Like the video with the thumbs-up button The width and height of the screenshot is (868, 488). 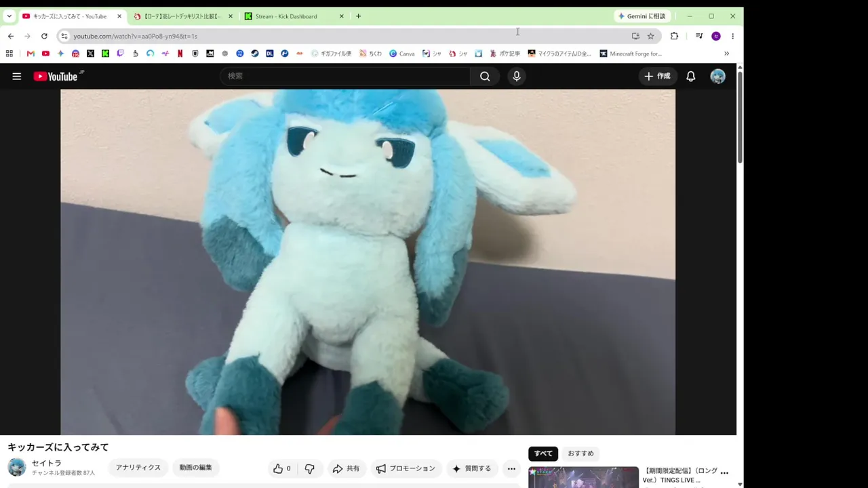point(282,468)
